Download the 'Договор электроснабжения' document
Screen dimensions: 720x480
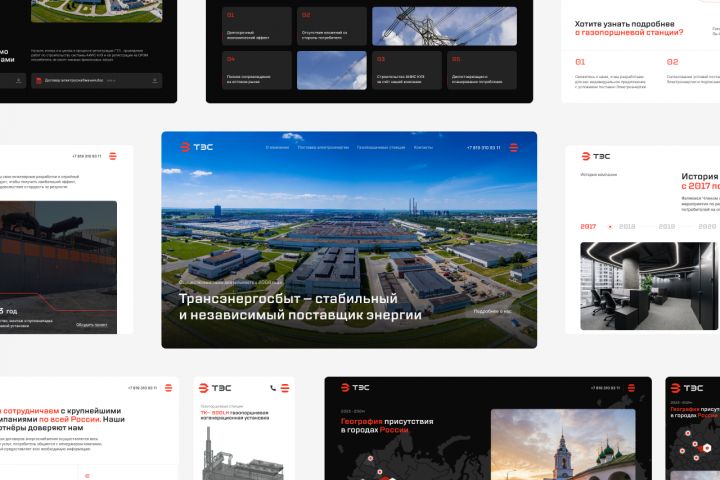click(x=155, y=80)
